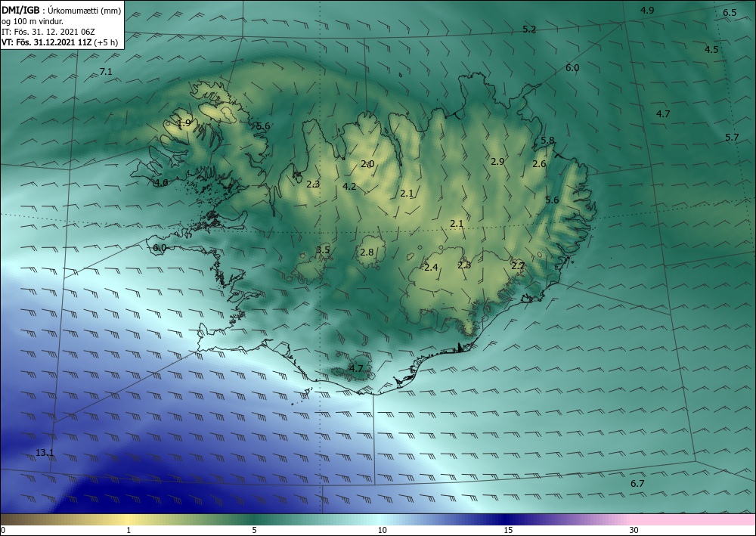Click the 'IT: Fös. 31. 12. 2021 06Z' line
Viewport: 756px width, 536px height.
48,32
